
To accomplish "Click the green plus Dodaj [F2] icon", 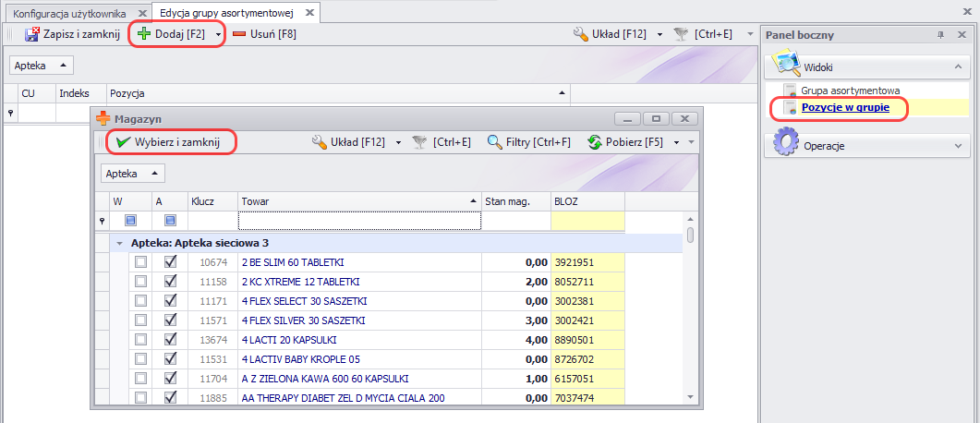I will click(143, 34).
